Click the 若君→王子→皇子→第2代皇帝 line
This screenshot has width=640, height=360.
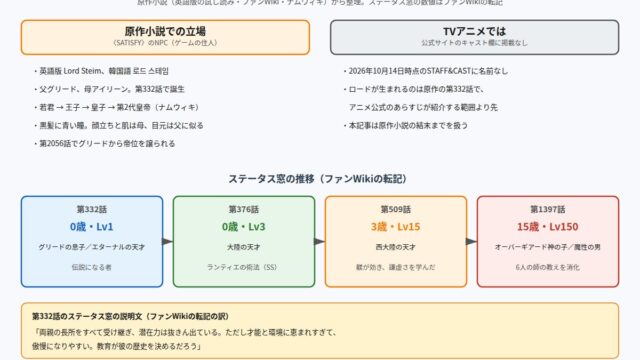pos(118,107)
